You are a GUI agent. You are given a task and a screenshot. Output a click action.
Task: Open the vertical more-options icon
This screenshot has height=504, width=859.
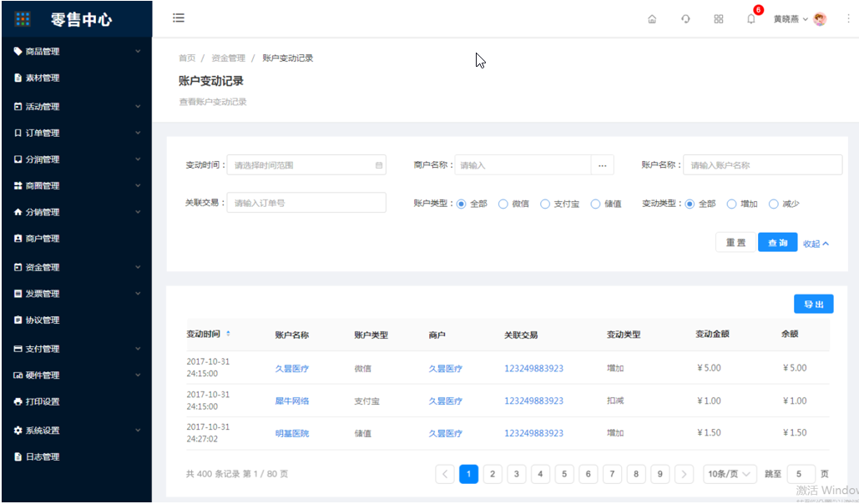(849, 18)
